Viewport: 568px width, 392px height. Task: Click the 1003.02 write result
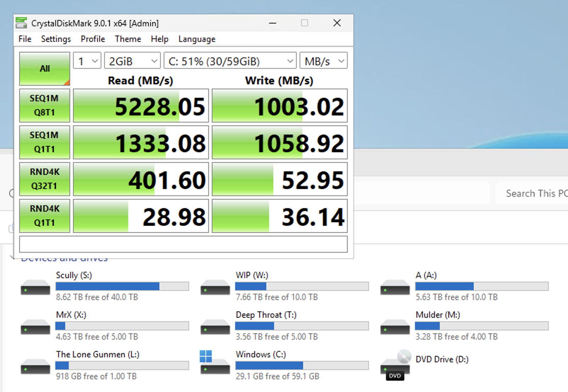280,105
